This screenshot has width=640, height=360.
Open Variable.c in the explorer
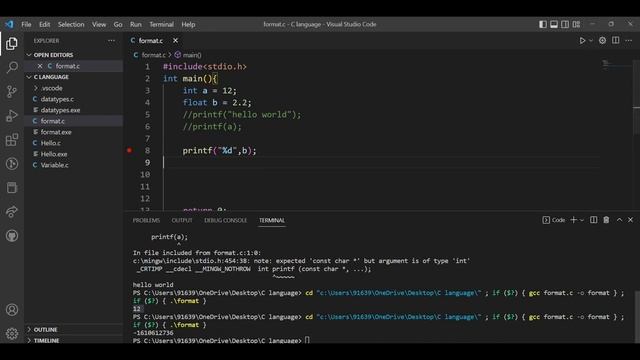[x=55, y=165]
